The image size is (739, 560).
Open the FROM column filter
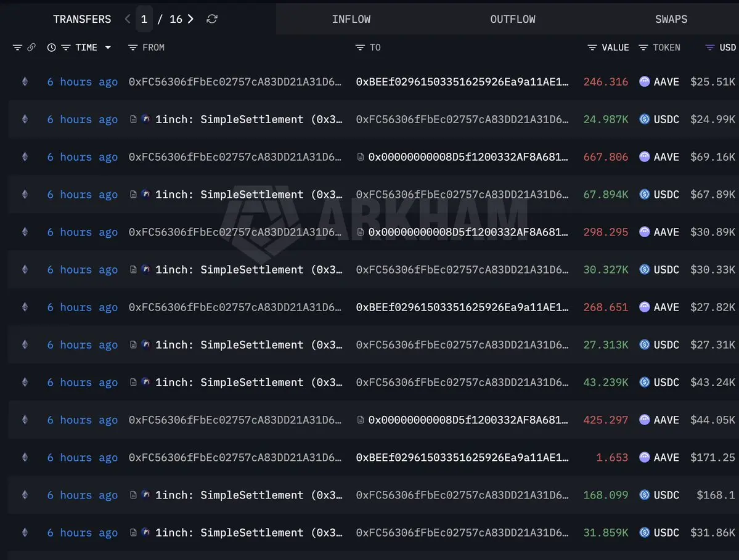click(x=133, y=47)
